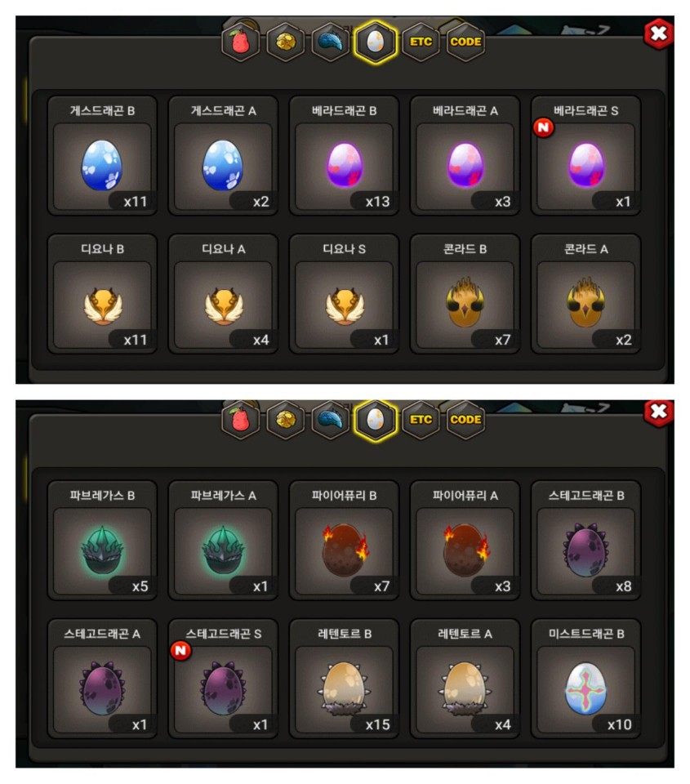Open the CODE tab in top panel
The width and height of the screenshot is (690, 784).
[x=465, y=42]
